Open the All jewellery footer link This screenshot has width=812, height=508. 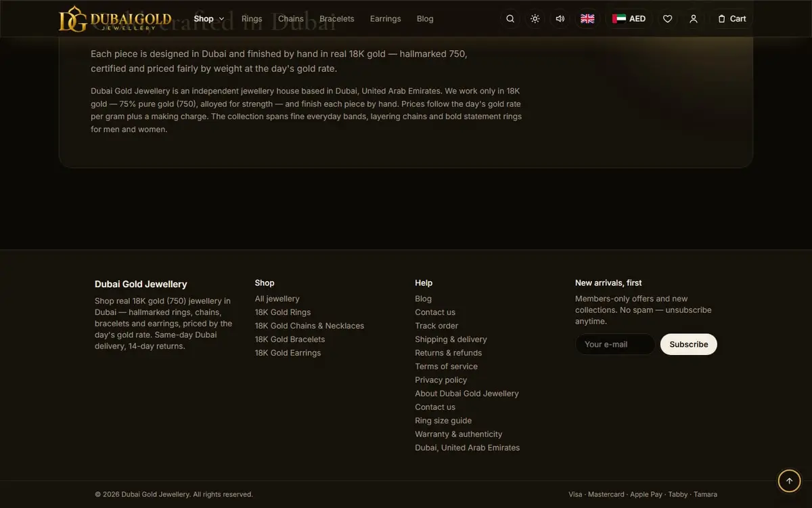coord(277,299)
